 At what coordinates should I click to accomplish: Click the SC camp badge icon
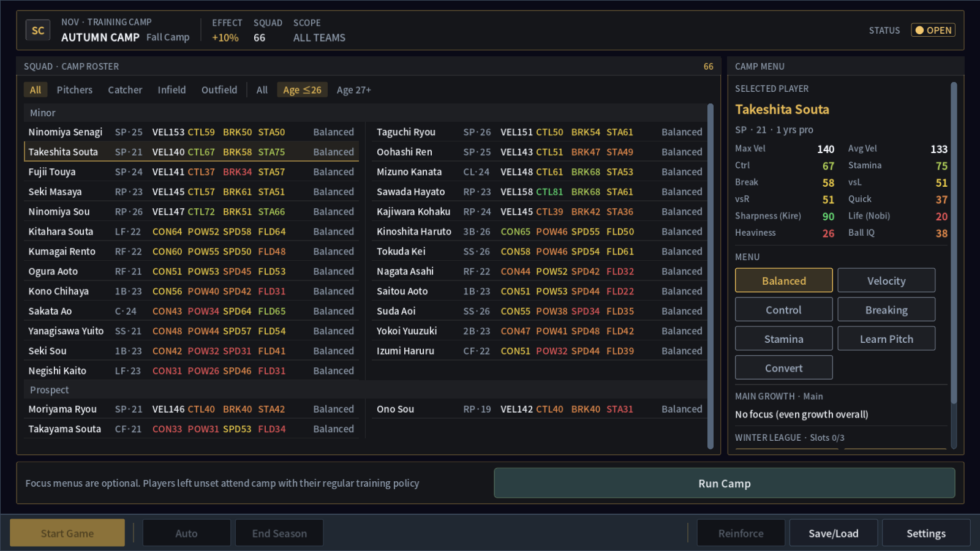pyautogui.click(x=38, y=30)
